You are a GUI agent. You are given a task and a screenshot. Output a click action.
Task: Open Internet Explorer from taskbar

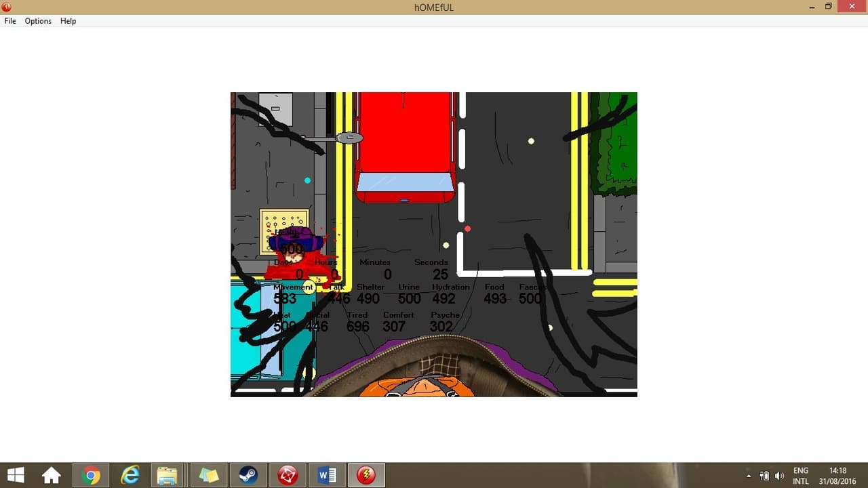tap(130, 475)
